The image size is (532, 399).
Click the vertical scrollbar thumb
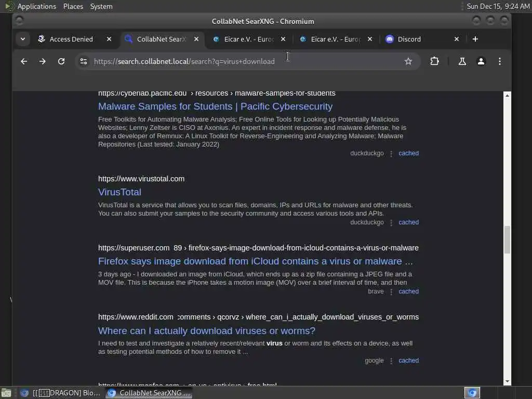tap(507, 240)
